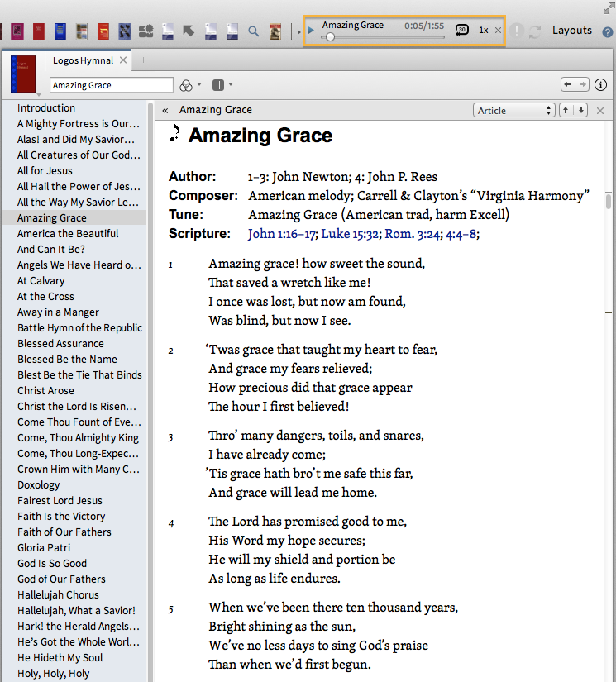Go to next article down arrow
The width and height of the screenshot is (616, 682).
(580, 110)
